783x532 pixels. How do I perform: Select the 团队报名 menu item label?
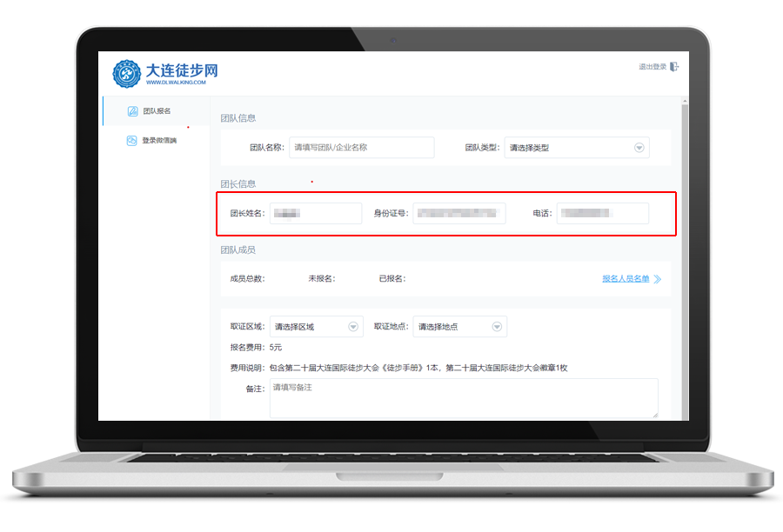157,111
